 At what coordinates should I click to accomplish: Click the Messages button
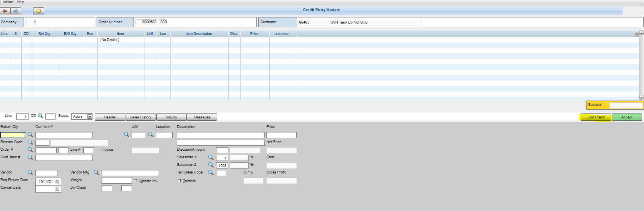click(x=202, y=117)
